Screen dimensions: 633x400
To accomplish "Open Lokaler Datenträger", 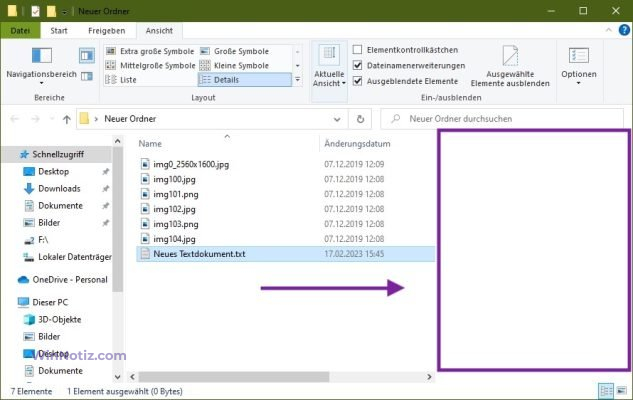I will [75, 257].
